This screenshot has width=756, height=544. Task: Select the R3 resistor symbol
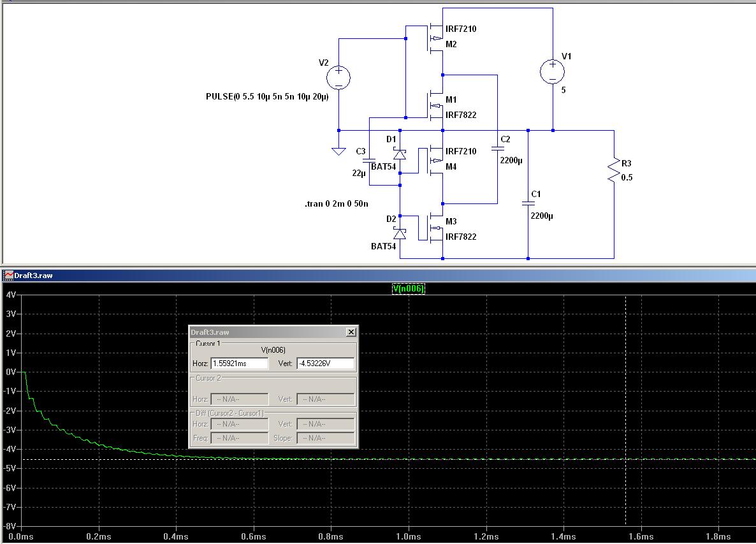click(613, 169)
